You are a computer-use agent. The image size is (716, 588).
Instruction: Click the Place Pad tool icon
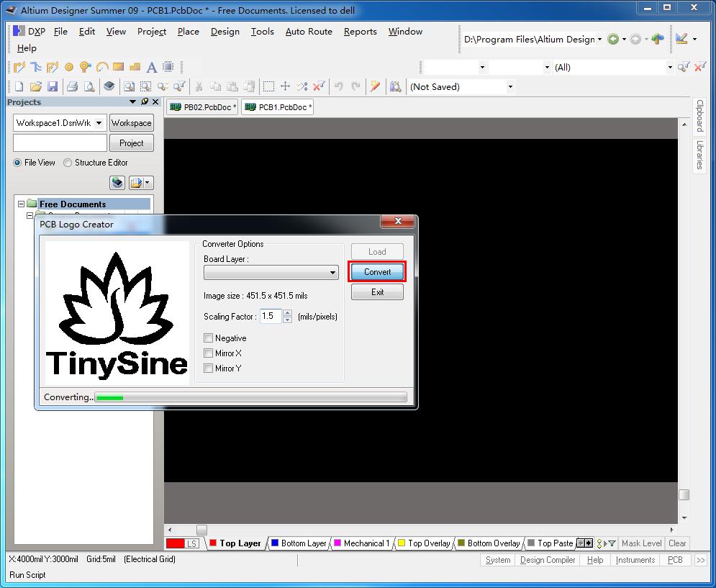point(70,67)
